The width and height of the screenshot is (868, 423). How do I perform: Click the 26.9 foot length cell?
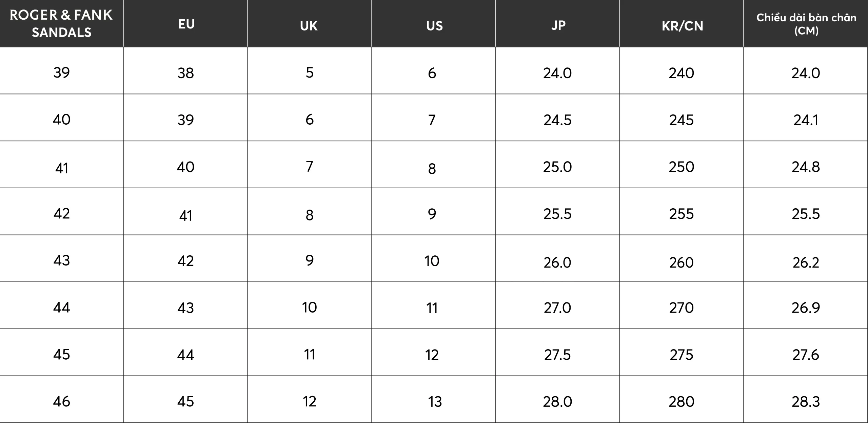pos(806,308)
